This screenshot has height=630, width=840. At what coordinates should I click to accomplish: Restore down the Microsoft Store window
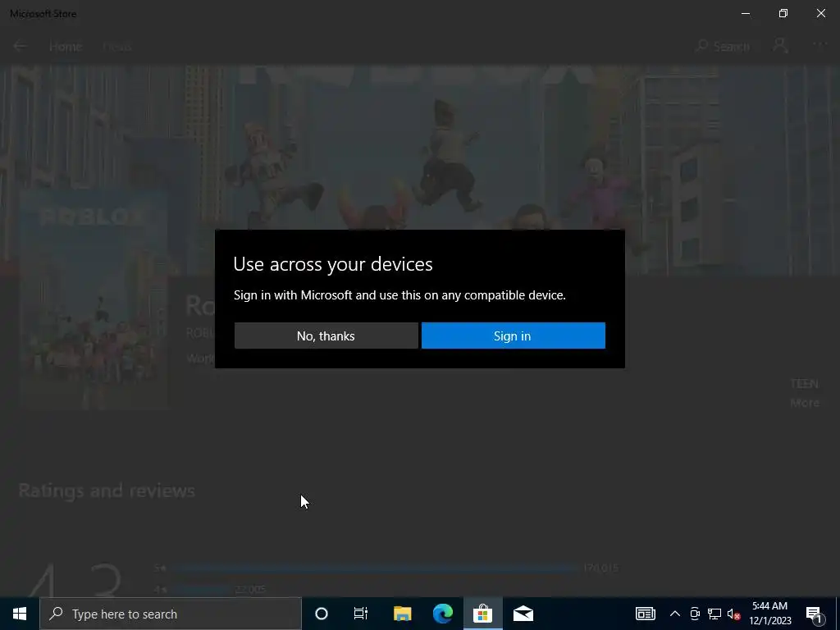point(783,13)
